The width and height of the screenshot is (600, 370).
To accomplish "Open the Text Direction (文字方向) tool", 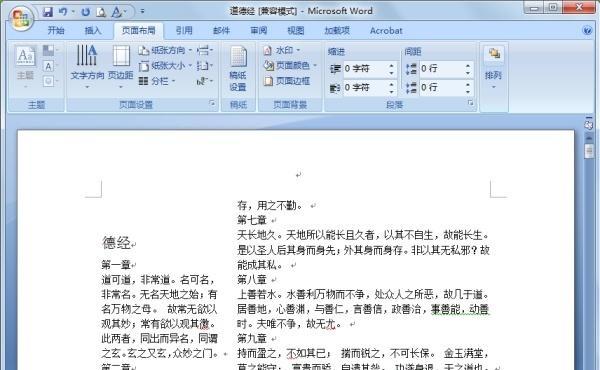I will (87, 67).
